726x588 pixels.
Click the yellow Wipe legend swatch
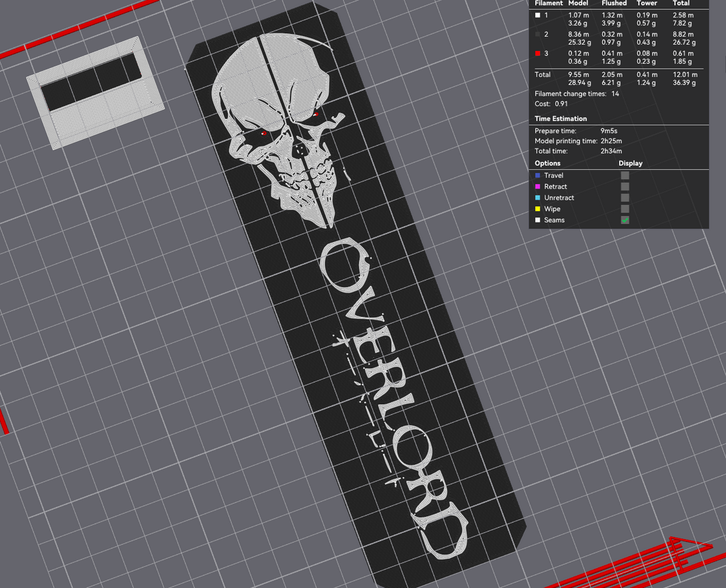point(537,209)
